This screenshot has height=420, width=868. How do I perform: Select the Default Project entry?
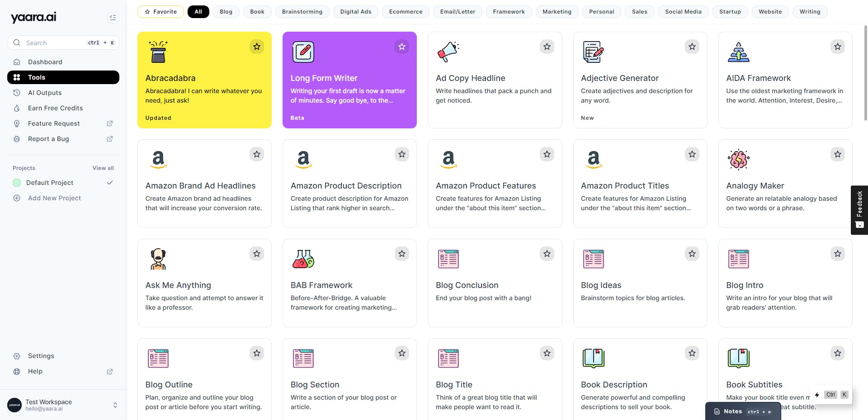pyautogui.click(x=50, y=183)
